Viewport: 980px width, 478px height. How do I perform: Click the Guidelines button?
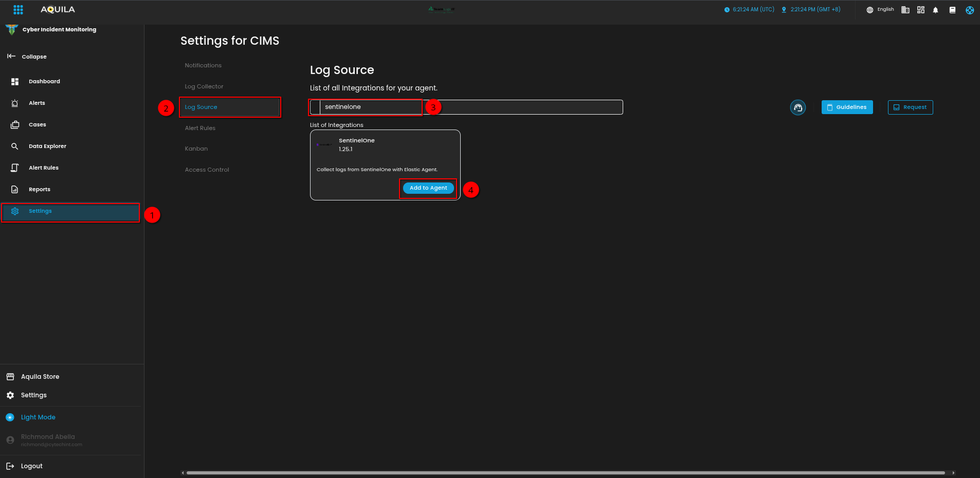(x=846, y=107)
